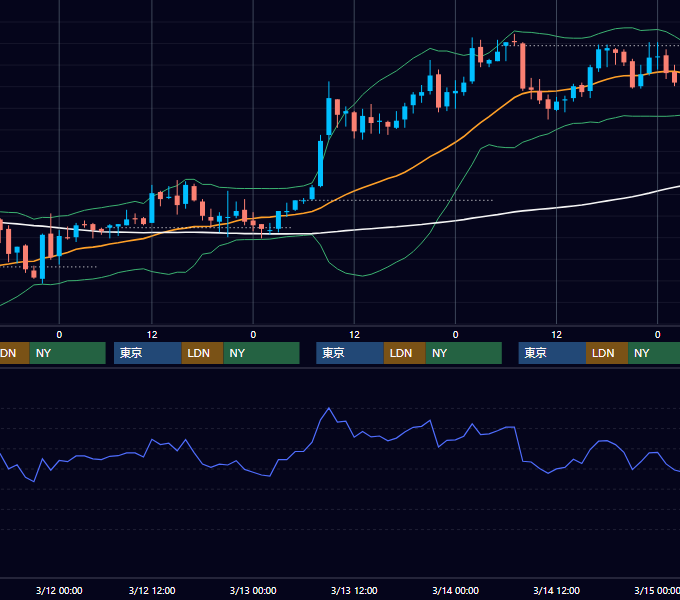Click the NY session block spanning 3/13 00:00
The width and height of the screenshot is (680, 600).
pyautogui.click(x=262, y=353)
